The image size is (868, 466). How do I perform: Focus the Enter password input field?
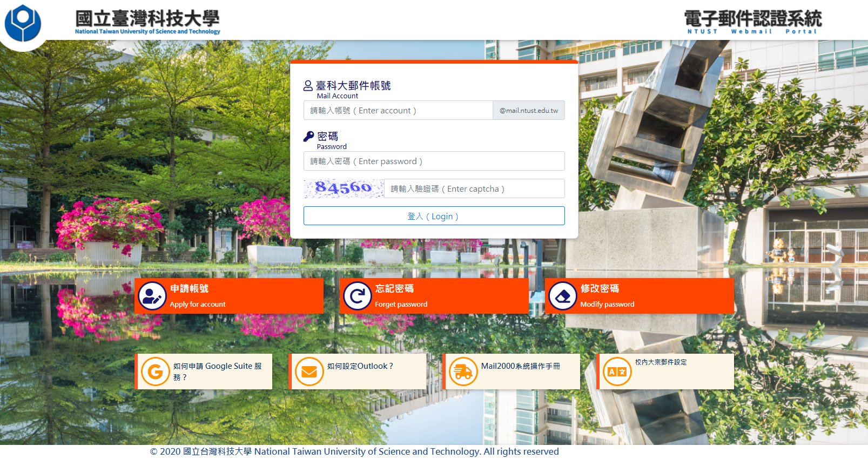tap(434, 161)
